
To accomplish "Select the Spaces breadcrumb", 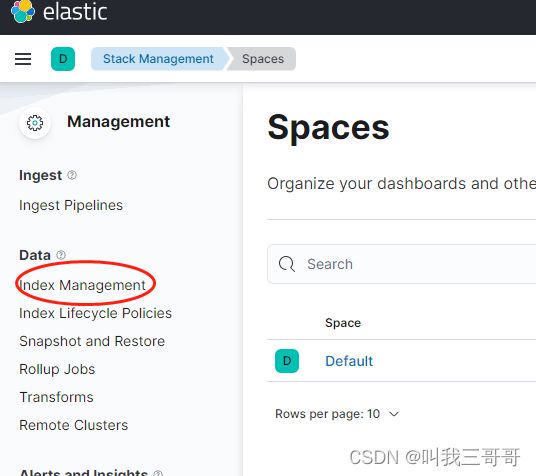I will (x=263, y=59).
